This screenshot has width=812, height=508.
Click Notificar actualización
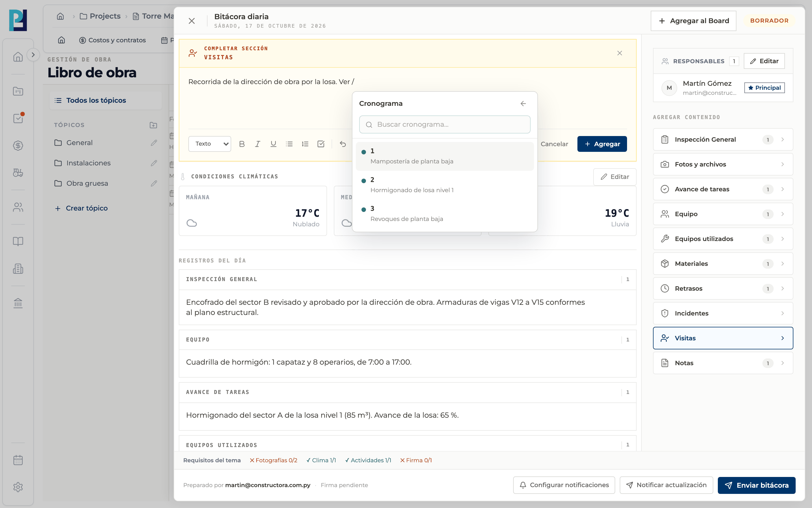pyautogui.click(x=666, y=485)
